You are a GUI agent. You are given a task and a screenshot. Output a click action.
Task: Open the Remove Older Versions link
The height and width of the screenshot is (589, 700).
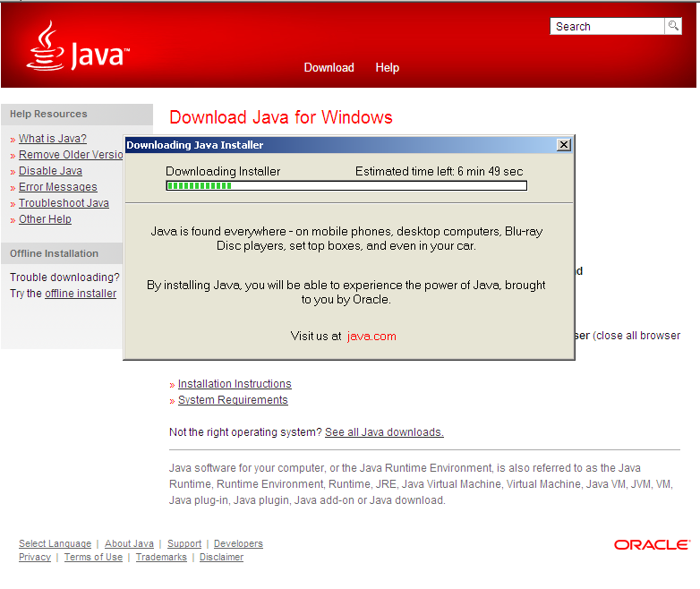(x=71, y=155)
